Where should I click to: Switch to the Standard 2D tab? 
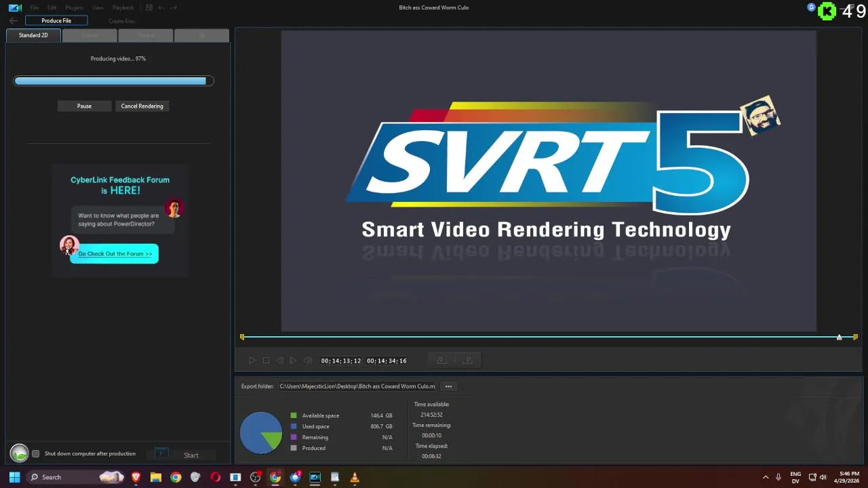click(x=33, y=35)
